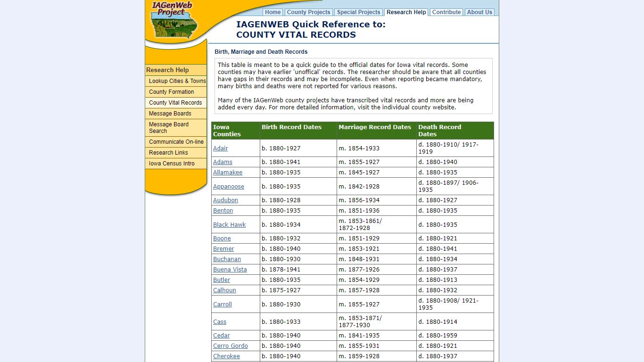Open Communicate On-line sidebar item
The height and width of the screenshot is (362, 644).
click(x=176, y=142)
